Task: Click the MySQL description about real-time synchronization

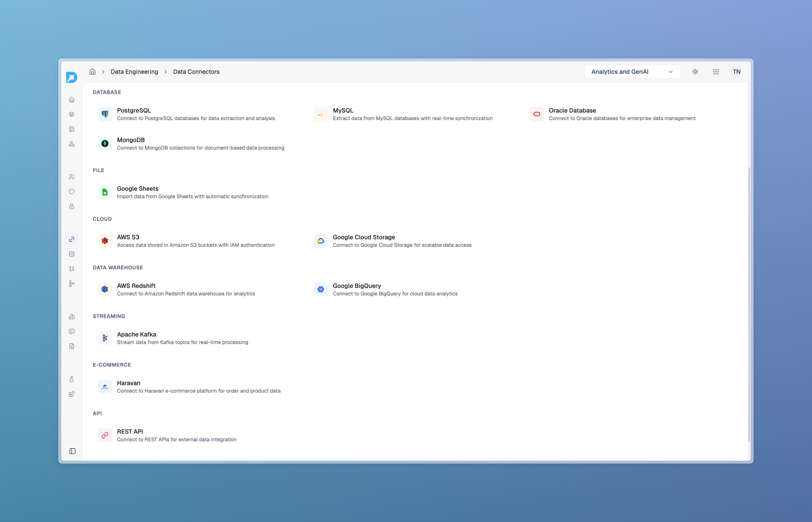Action: pos(412,118)
